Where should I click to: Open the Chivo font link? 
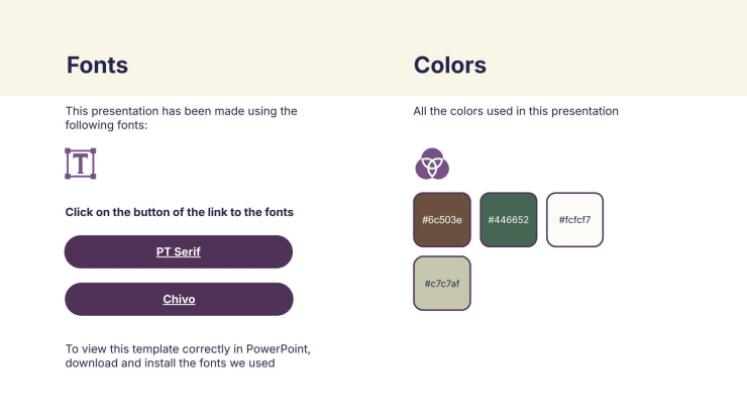tap(178, 299)
